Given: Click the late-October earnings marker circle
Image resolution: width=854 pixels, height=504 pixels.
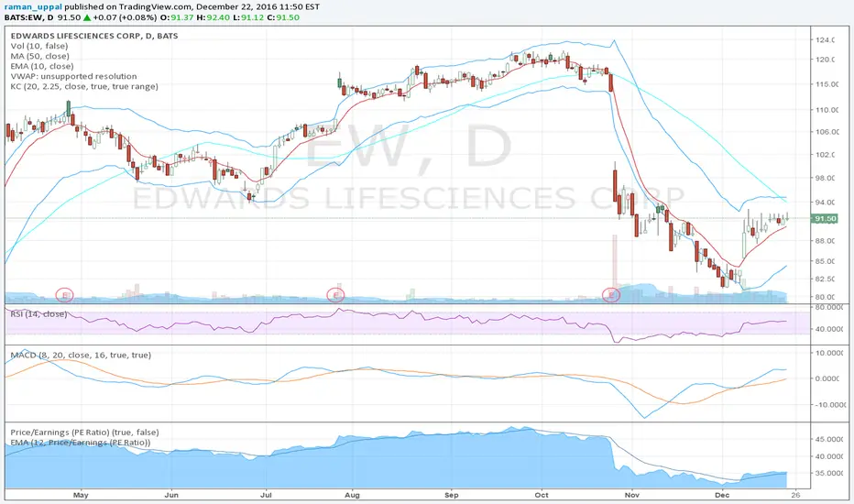Looking at the screenshot, I should [611, 295].
